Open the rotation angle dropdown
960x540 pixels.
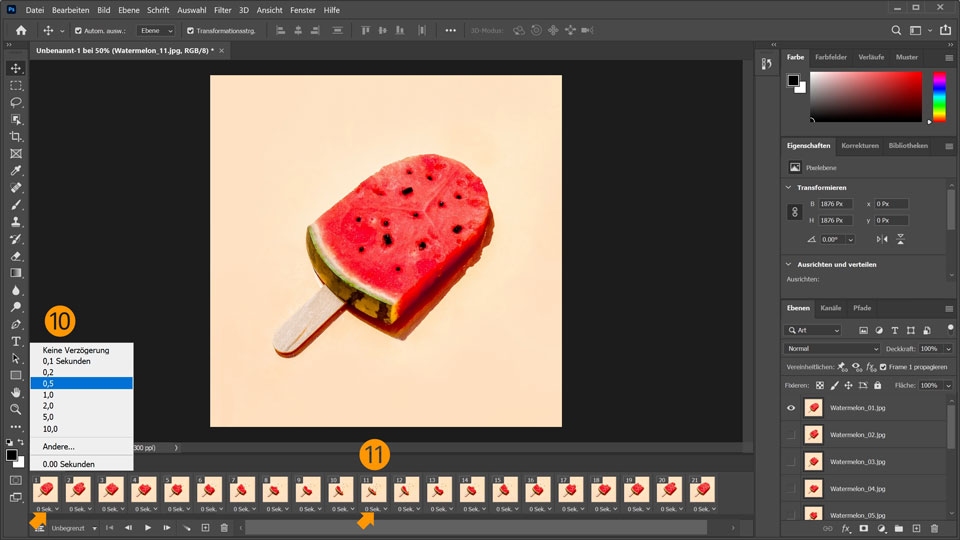[x=850, y=239]
